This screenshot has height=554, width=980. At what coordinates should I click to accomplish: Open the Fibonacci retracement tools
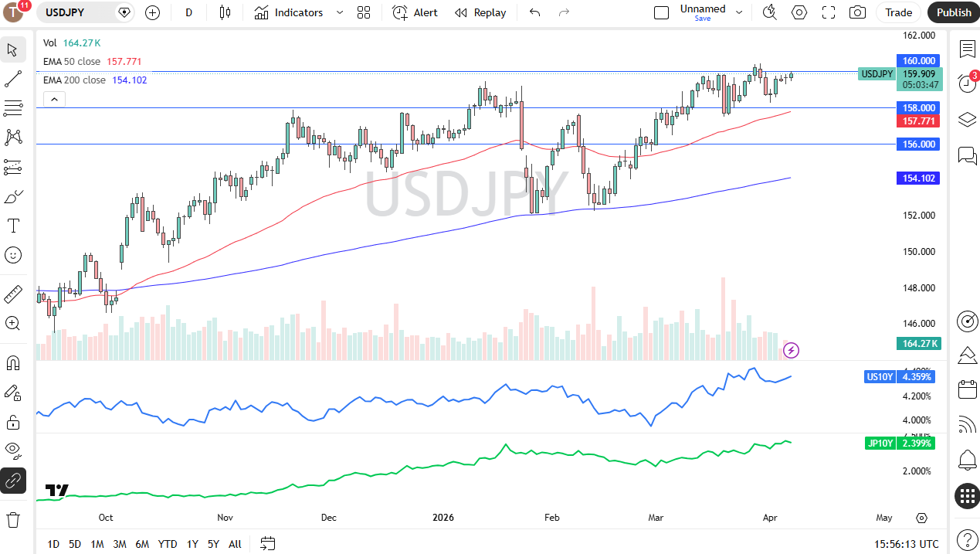coord(12,107)
